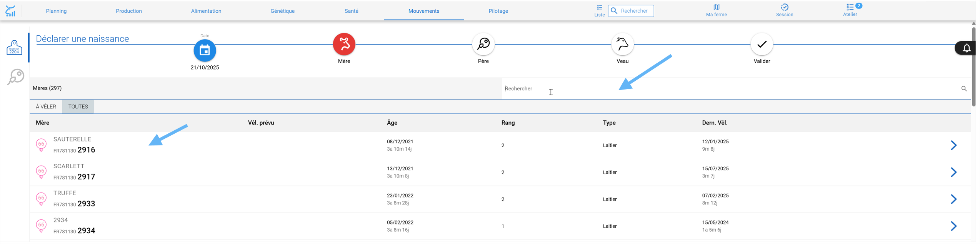Open the Production menu
The image size is (980, 244).
pos(129,11)
